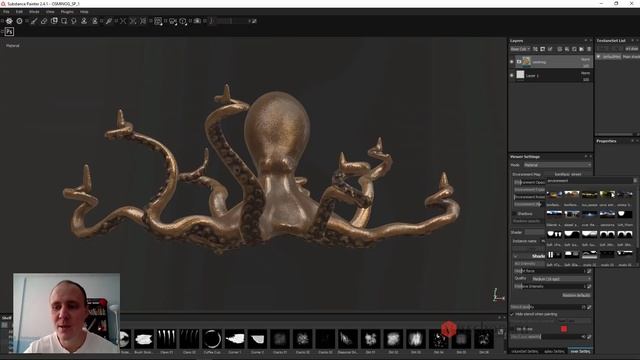The image size is (640, 360).
Task: Click the edit pencil beside the Global Force slider
Action: pyautogui.click(x=589, y=271)
